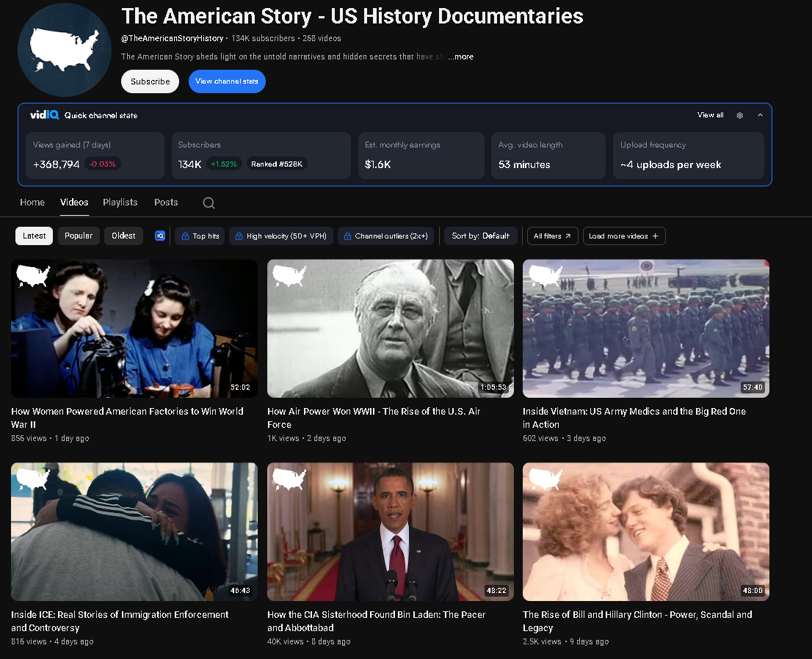
Task: Click the vidIQ logo in the stats panel
Action: (45, 115)
